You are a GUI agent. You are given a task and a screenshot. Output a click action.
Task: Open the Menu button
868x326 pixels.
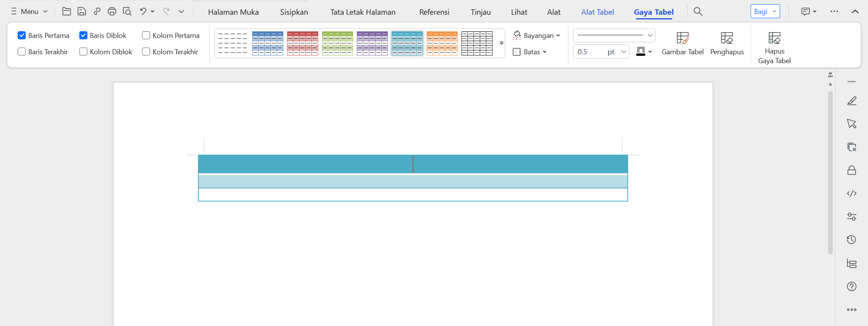click(x=29, y=11)
